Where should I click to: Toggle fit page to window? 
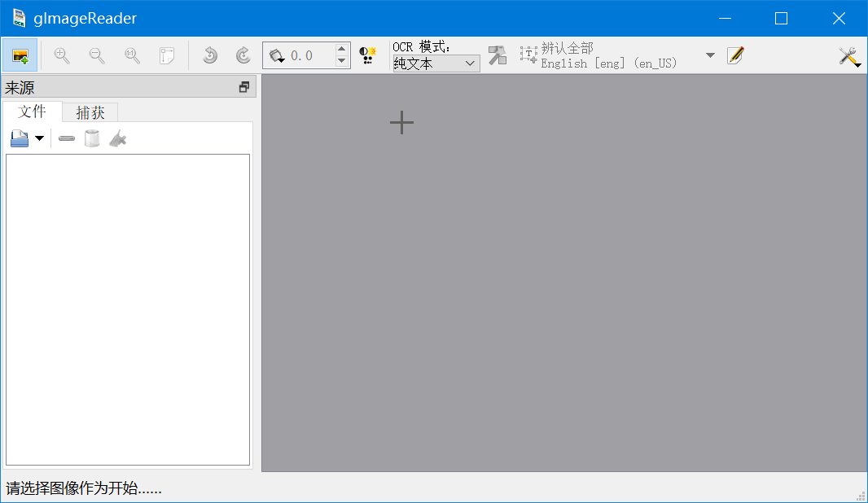tap(166, 55)
